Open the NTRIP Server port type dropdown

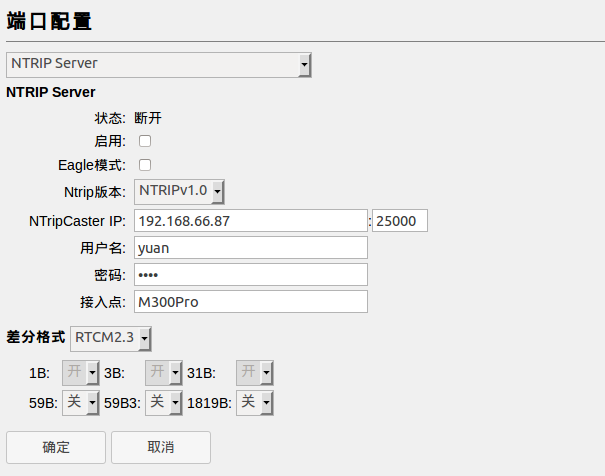tap(159, 65)
